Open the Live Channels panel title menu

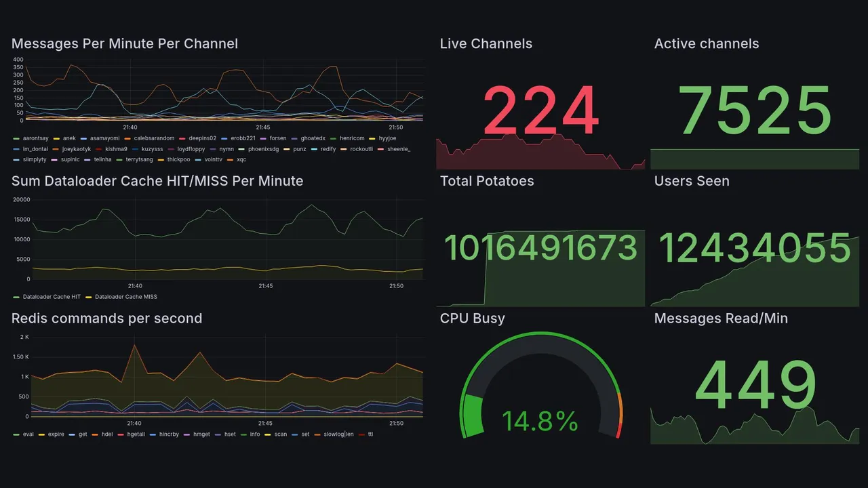(486, 43)
